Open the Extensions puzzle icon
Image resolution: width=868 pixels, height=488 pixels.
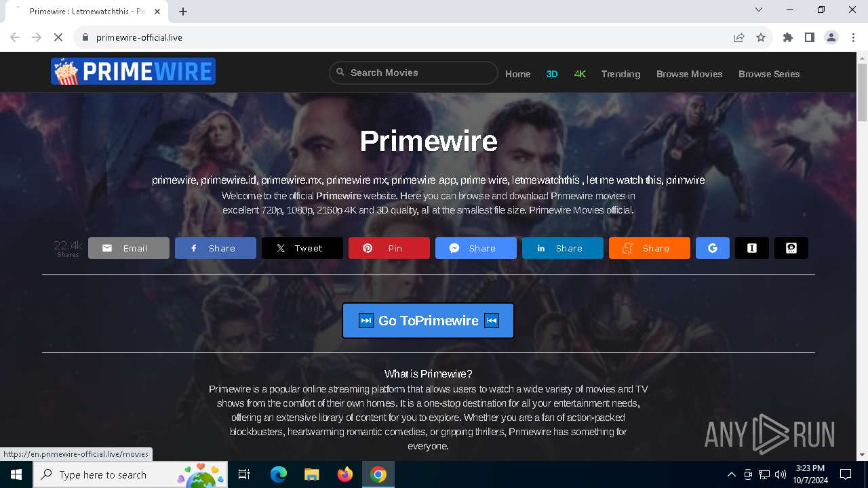(x=788, y=37)
